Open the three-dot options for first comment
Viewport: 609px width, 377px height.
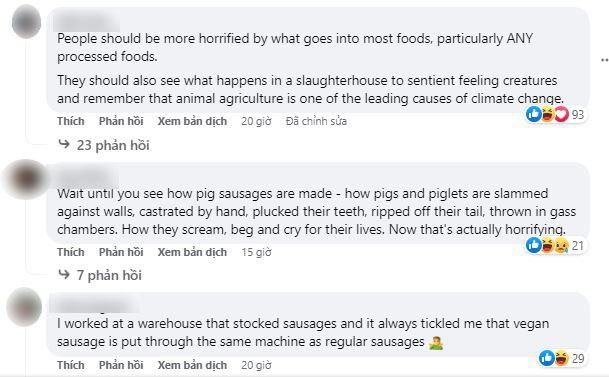point(604,60)
